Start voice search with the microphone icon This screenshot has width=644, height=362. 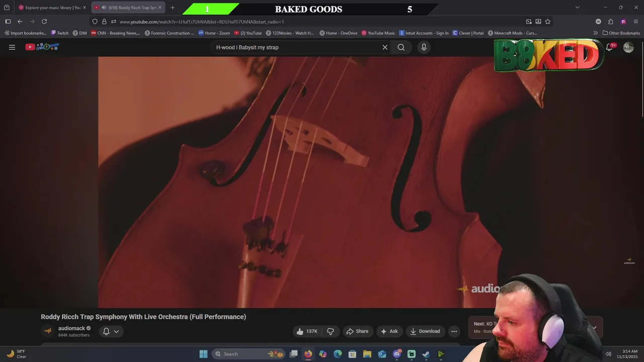tap(424, 47)
